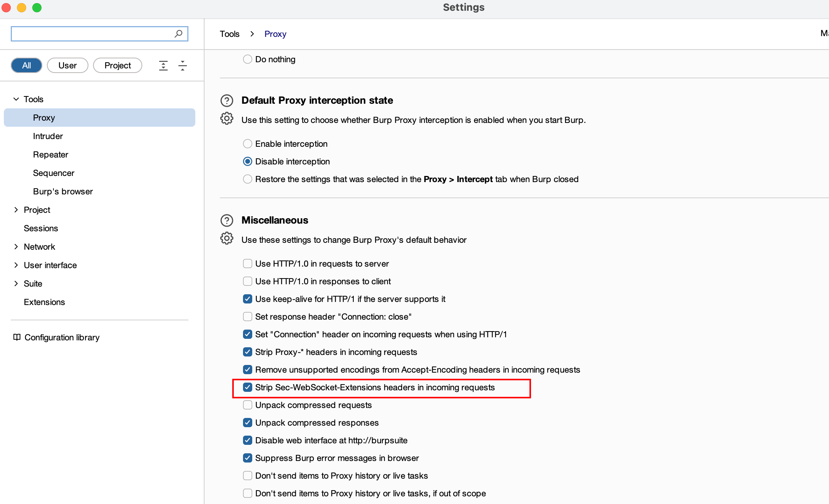
Task: Expand the Suite tree section
Action: [x=16, y=283]
